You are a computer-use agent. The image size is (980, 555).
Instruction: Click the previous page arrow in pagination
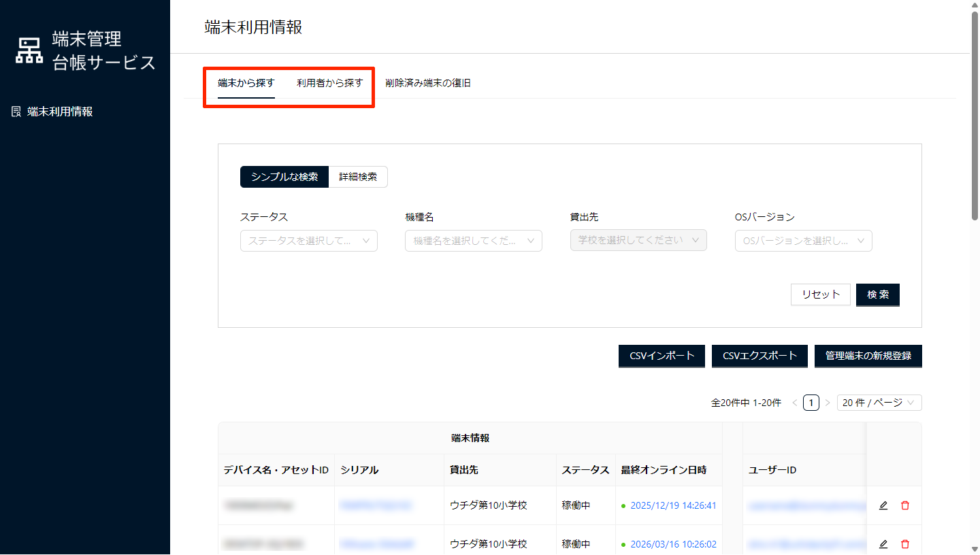pyautogui.click(x=794, y=403)
